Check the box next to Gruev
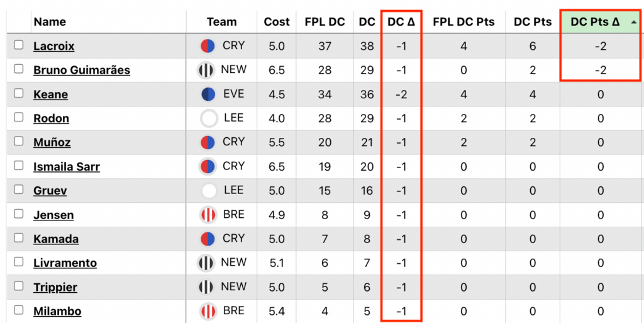Screen dimensions: 644x323 tap(19, 190)
